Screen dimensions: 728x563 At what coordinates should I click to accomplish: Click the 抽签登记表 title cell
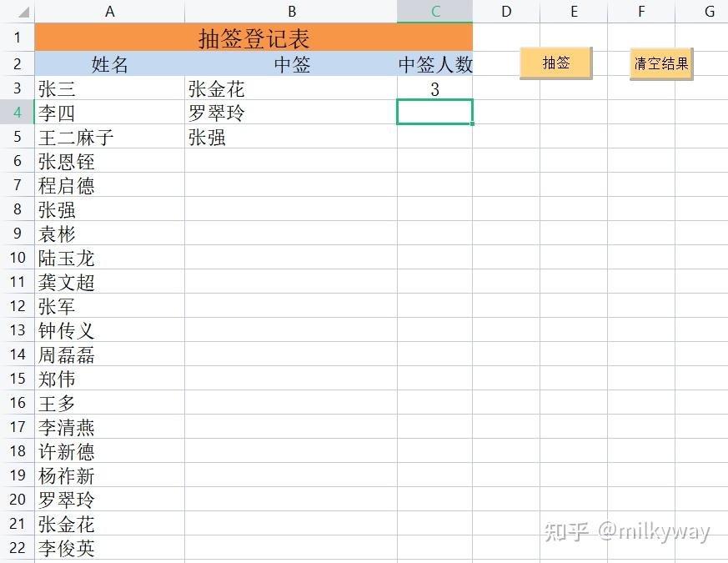coord(254,38)
